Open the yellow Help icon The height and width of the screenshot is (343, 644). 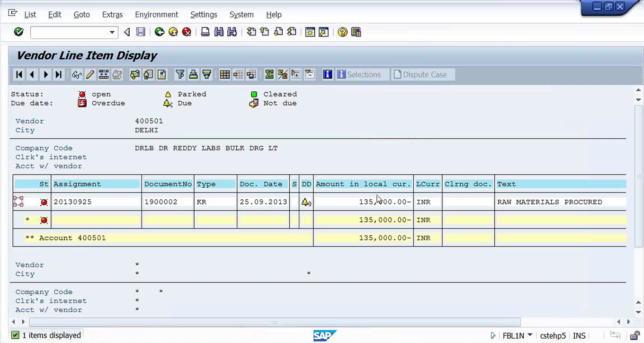(x=342, y=32)
